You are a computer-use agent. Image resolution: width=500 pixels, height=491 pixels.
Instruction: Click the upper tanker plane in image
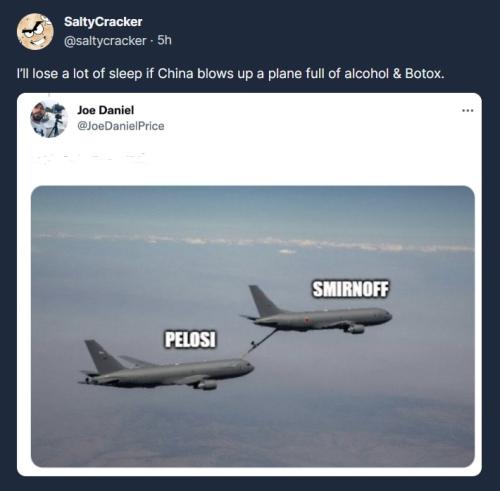(316, 312)
